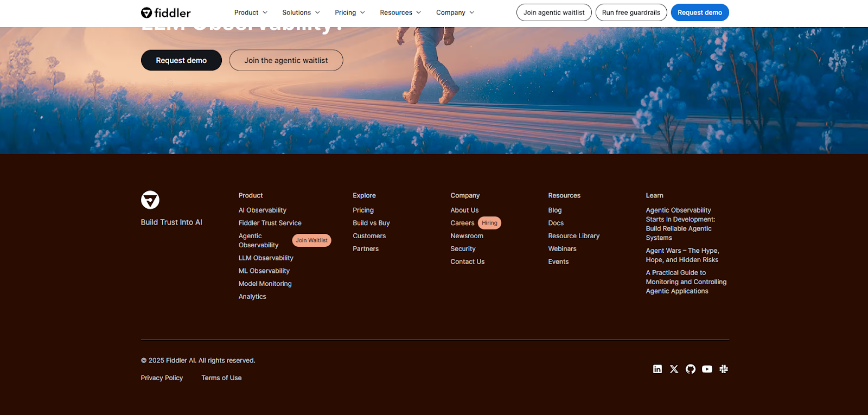Image resolution: width=868 pixels, height=415 pixels.
Task: Open Build vs Buy link
Action: [x=371, y=223]
